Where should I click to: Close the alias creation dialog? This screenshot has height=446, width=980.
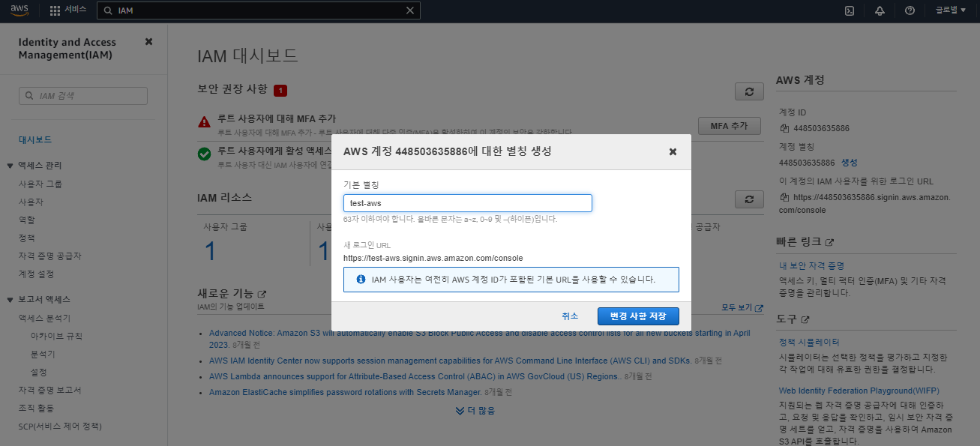tap(673, 151)
